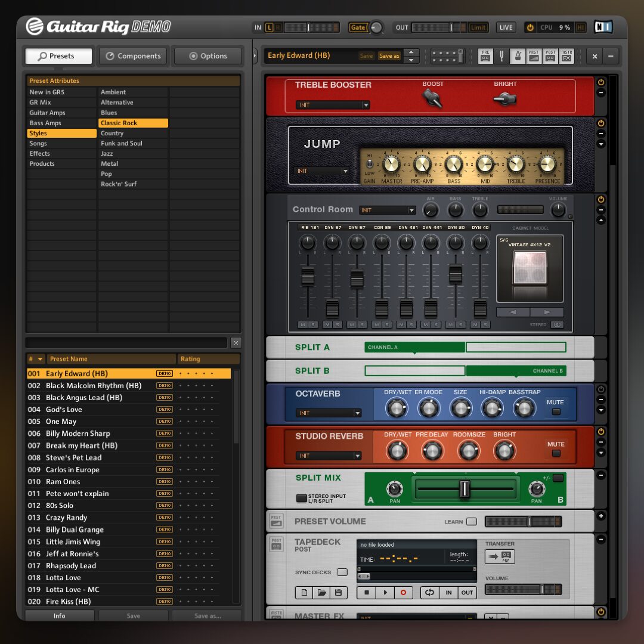The image size is (644, 644).
Task: Open the Tuner from the toolbar
Action: 501,56
